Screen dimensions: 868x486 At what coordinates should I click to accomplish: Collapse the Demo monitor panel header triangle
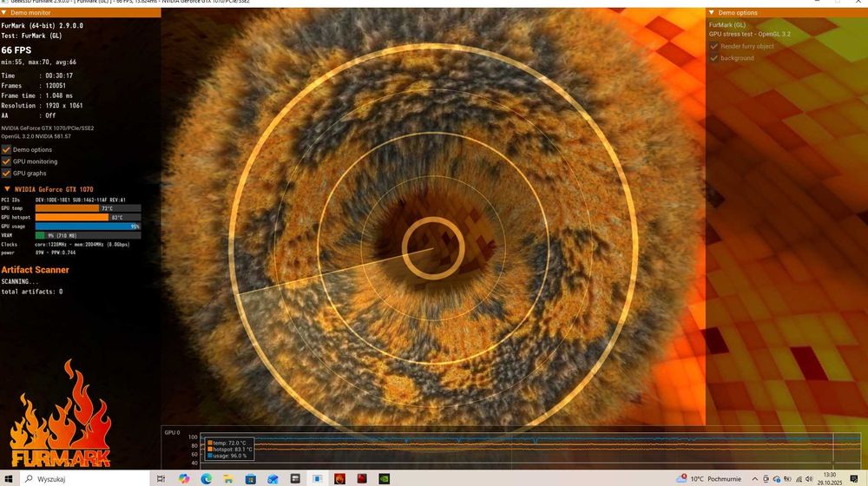[3, 12]
